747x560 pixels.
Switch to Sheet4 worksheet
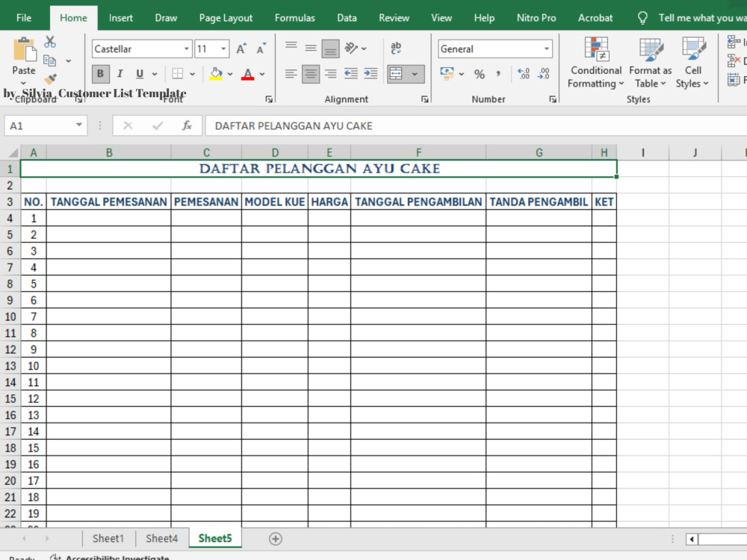coord(161,538)
